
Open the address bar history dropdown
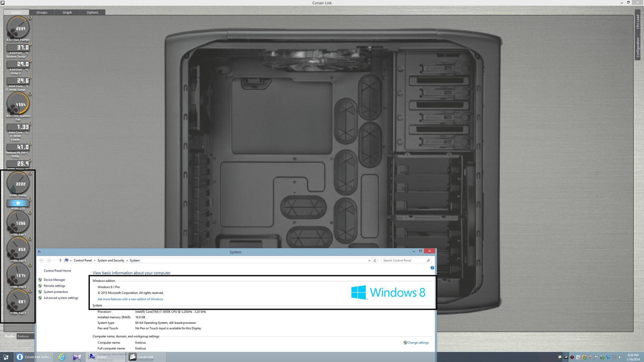(x=369, y=260)
